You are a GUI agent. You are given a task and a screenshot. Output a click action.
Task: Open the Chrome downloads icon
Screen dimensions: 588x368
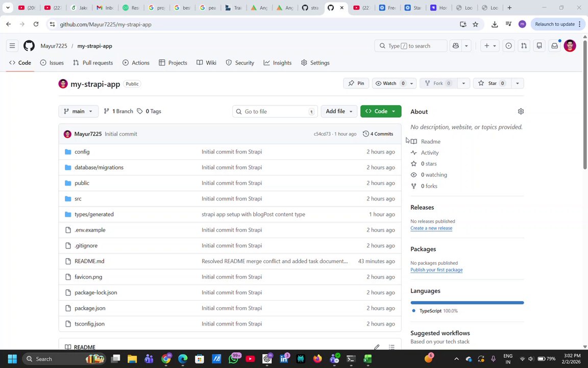[495, 24]
